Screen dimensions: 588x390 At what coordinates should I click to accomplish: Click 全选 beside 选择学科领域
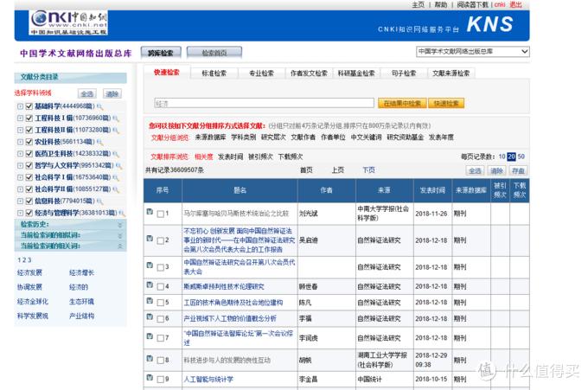click(87, 93)
